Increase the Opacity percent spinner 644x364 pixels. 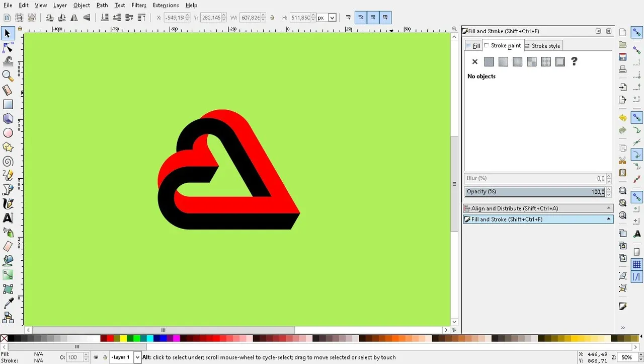[609, 189]
